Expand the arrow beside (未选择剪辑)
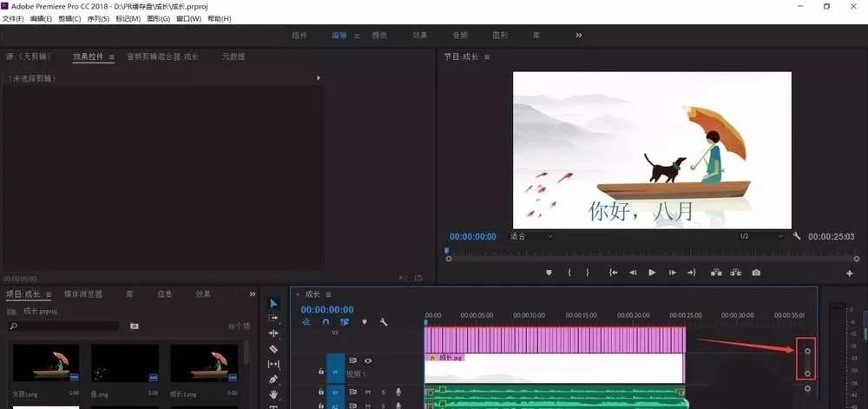868x409 pixels. 319,79
